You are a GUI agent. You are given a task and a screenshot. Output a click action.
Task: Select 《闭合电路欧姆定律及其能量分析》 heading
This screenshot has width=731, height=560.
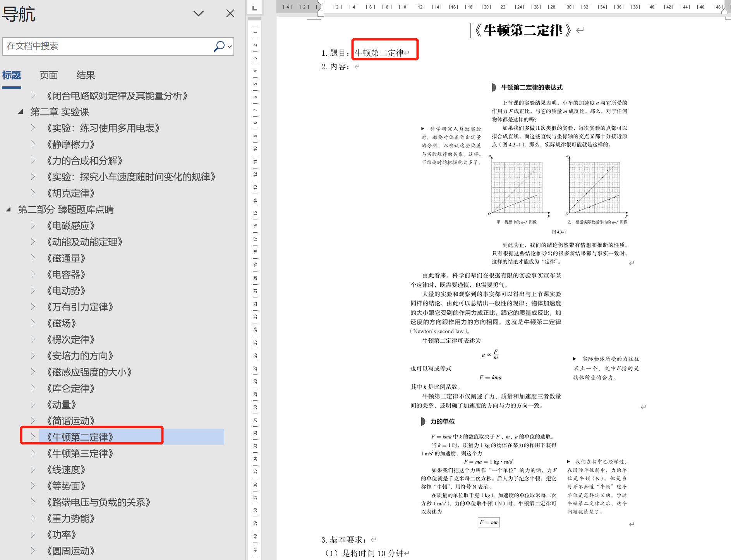117,96
